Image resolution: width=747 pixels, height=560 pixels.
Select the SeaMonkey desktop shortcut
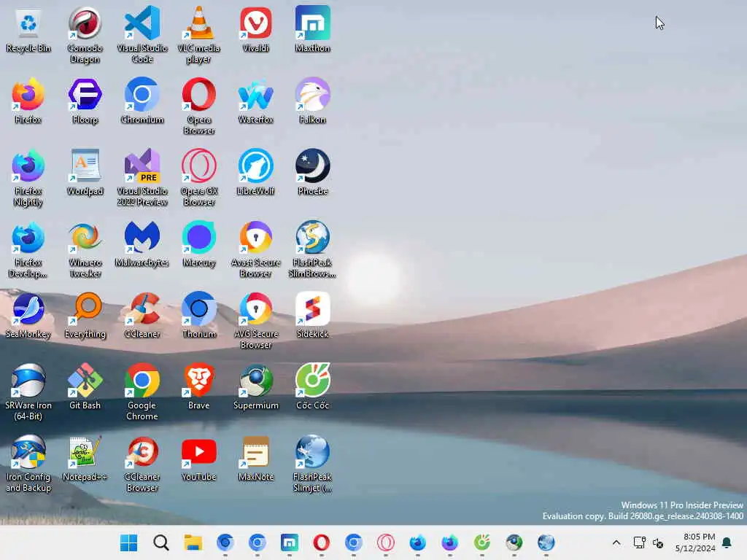[28, 316]
